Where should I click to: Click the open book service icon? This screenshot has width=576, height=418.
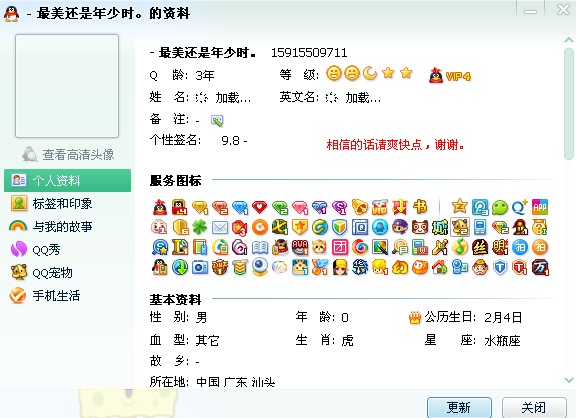tap(260, 248)
